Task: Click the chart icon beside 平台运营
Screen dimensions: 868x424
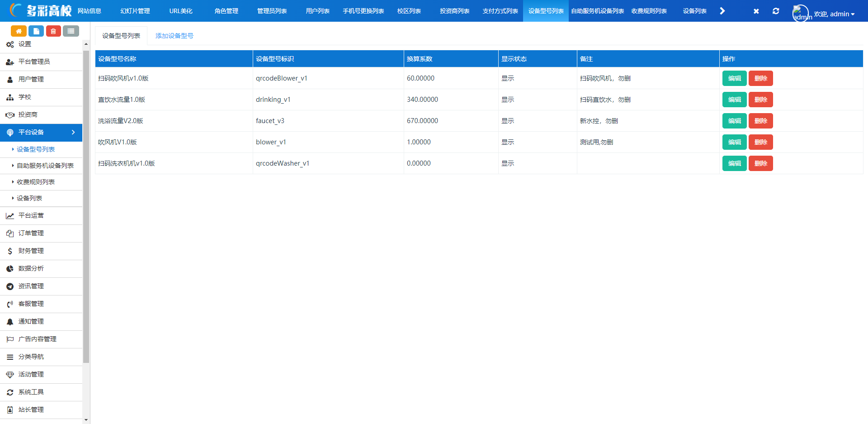Action: 10,216
